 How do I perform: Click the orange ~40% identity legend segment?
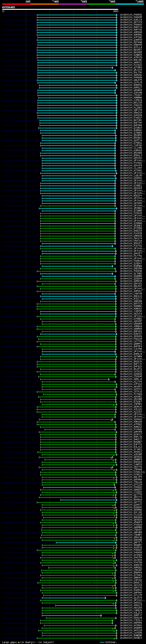45,4
